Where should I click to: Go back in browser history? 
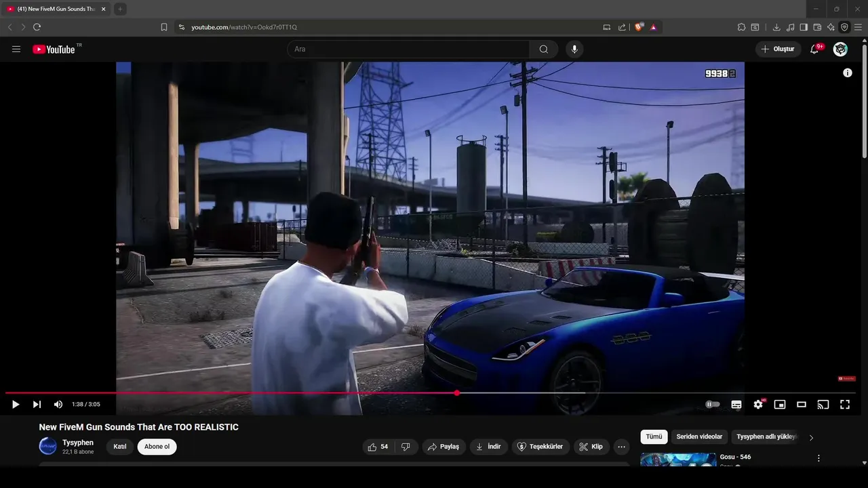(x=9, y=27)
